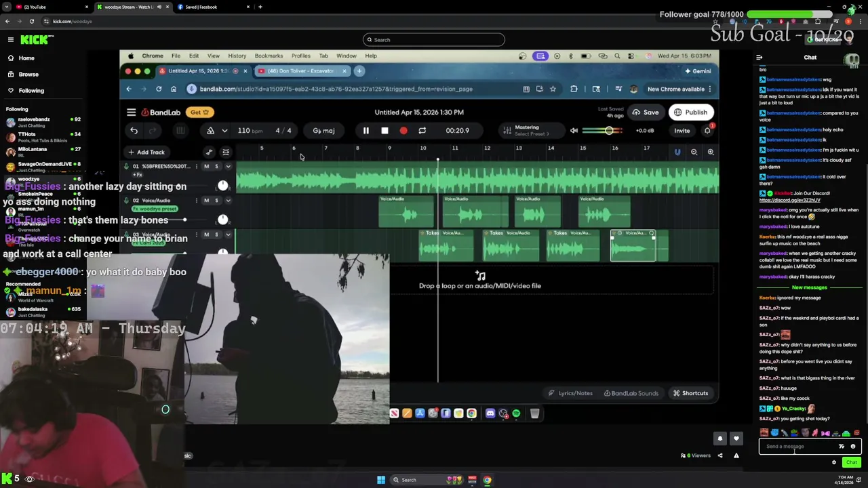Expand track 02 options chevron
Screen dimensions: 868x488
click(x=228, y=201)
